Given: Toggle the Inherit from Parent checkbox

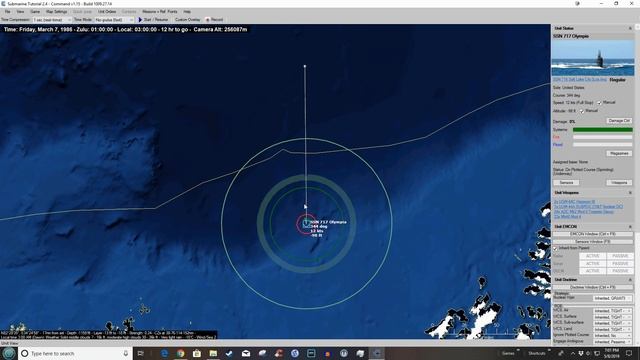Looking at the screenshot, I should coord(555,248).
